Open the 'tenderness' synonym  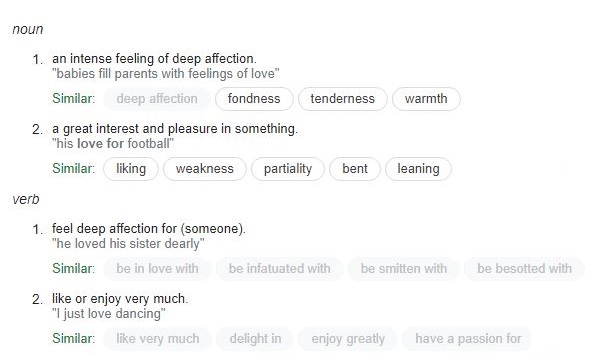(343, 99)
